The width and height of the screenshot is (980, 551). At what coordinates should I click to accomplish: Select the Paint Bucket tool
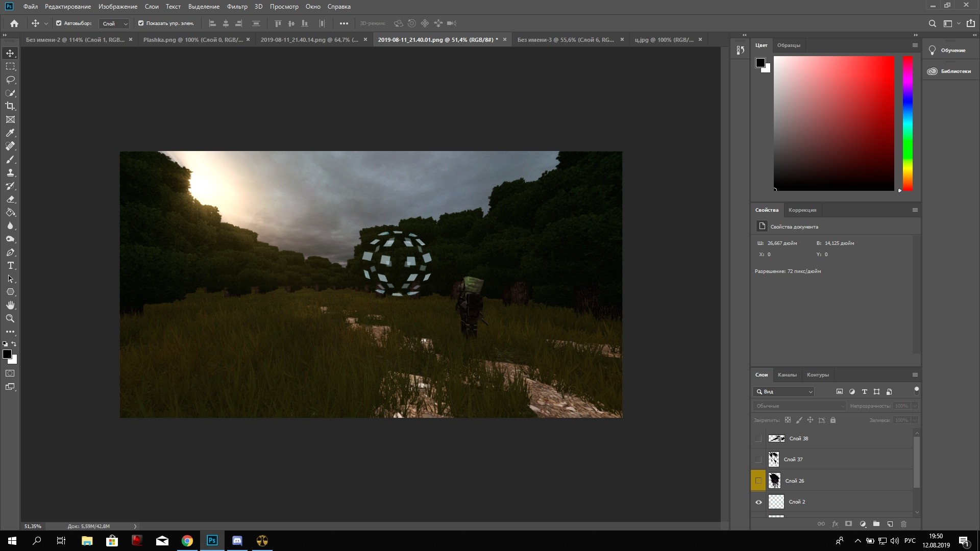(x=10, y=212)
